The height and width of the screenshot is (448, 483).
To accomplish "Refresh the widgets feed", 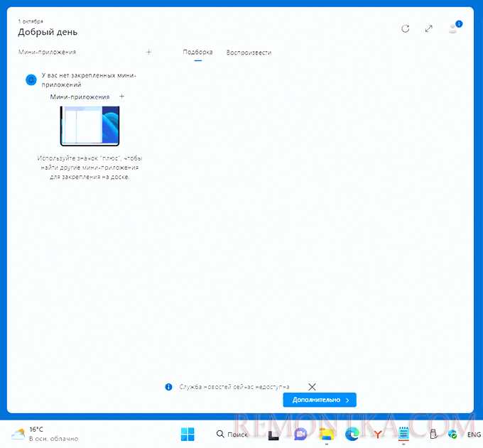I will click(406, 28).
